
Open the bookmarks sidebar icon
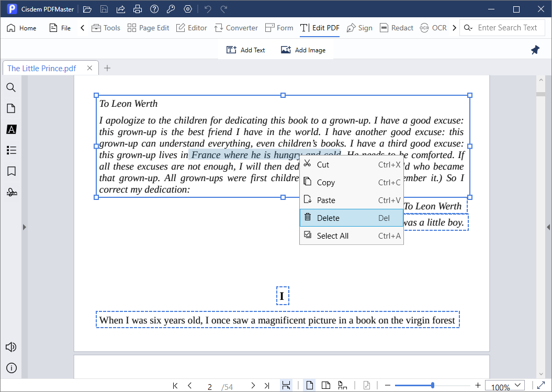point(12,171)
